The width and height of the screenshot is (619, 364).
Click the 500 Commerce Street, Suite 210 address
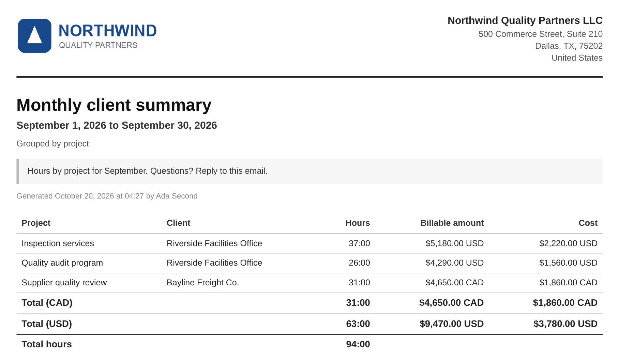tap(541, 34)
